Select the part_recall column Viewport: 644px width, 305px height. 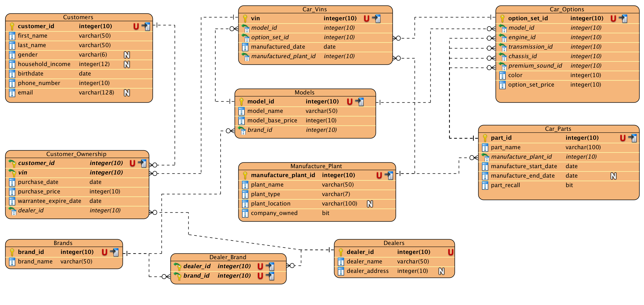559,185
